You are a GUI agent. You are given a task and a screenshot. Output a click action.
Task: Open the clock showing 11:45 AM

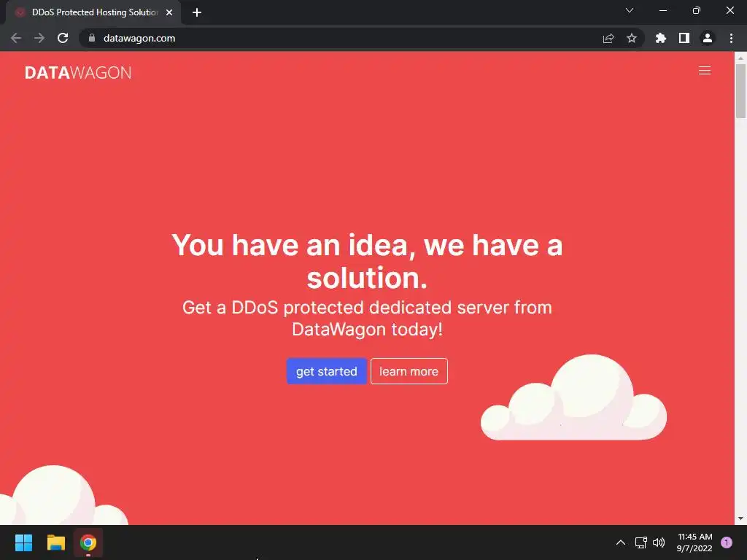tap(694, 542)
